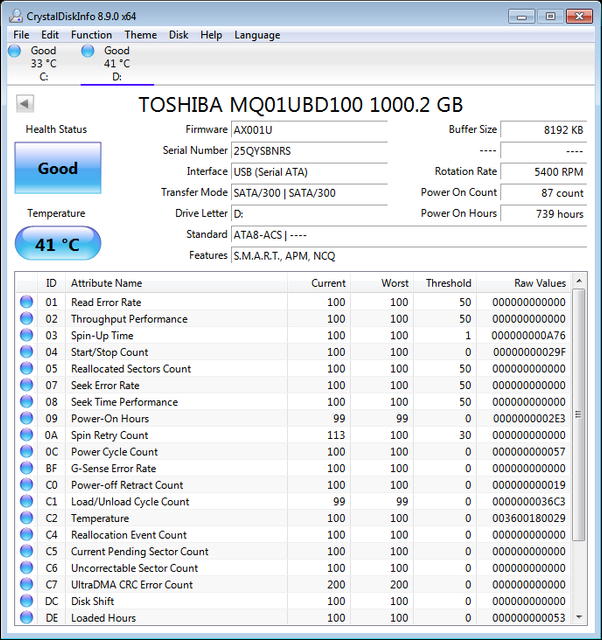Screen dimensions: 602x640
Task: Open the Language menu
Action: tap(257, 35)
